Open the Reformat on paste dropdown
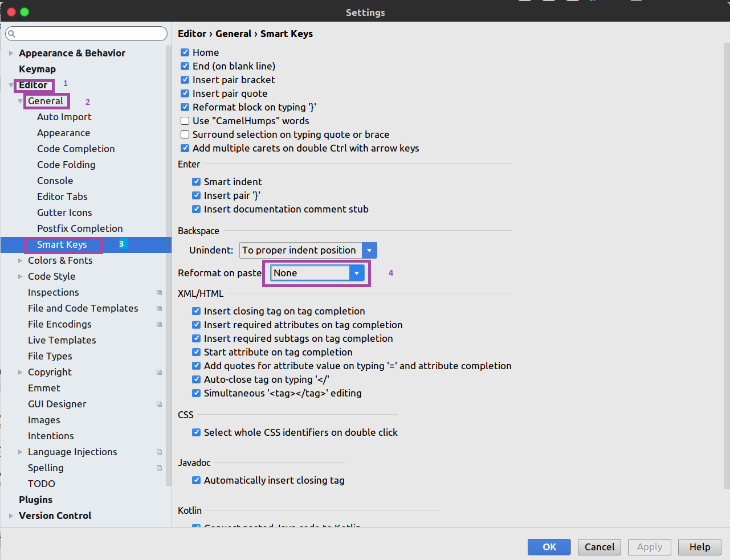This screenshot has height=560, width=730. (357, 273)
